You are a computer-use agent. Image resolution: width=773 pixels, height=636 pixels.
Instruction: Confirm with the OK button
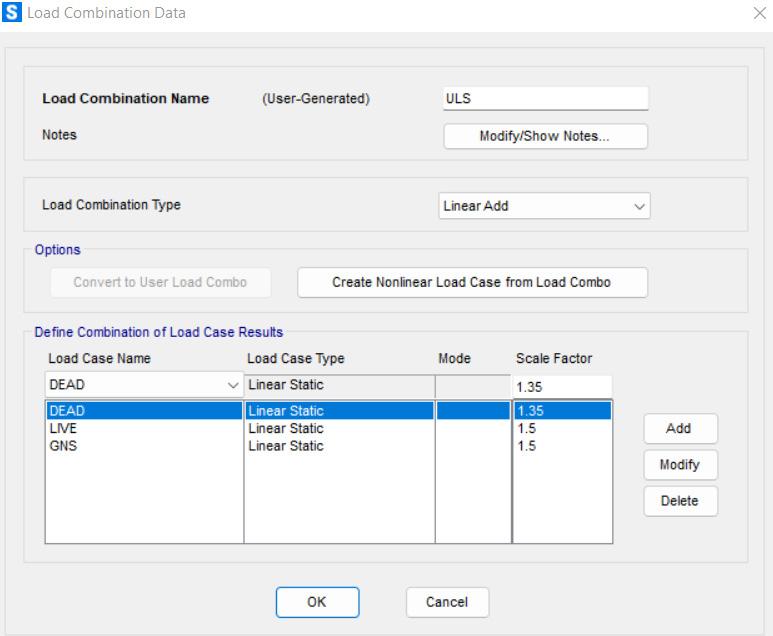tap(317, 602)
